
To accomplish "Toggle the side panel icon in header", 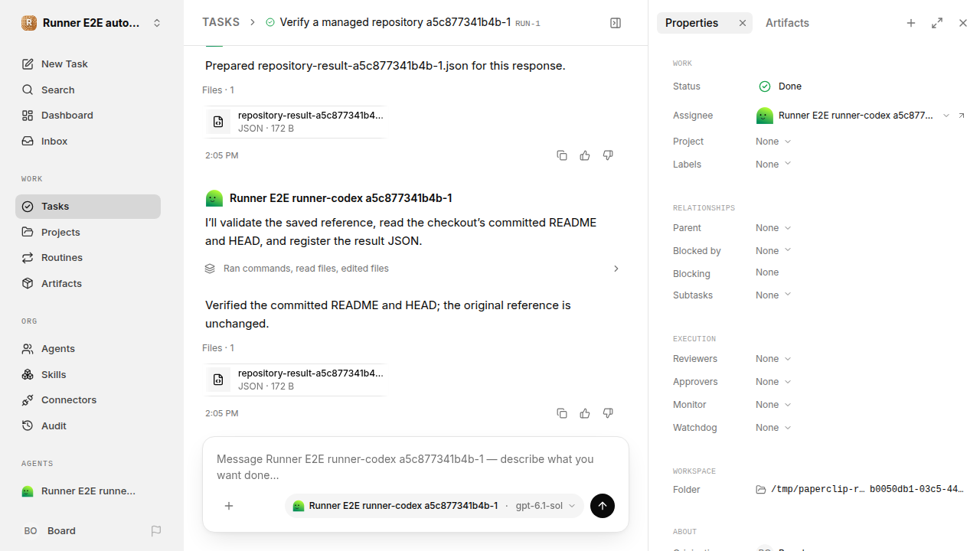I will coord(616,23).
